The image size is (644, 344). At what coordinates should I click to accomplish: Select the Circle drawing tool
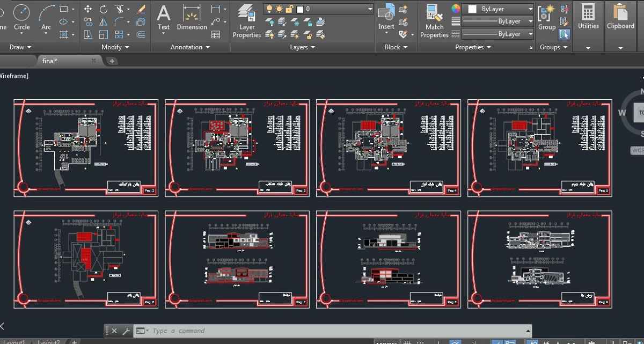coord(21,17)
